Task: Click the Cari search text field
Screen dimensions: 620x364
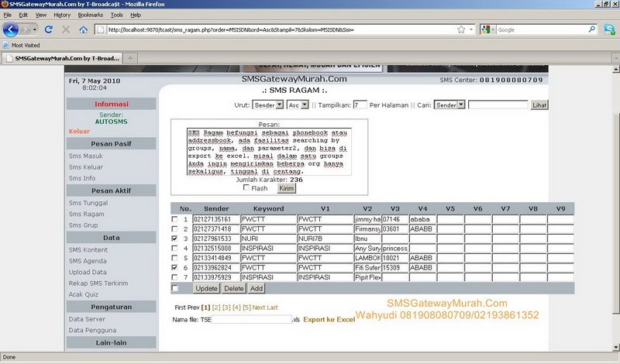Action: pyautogui.click(x=498, y=105)
